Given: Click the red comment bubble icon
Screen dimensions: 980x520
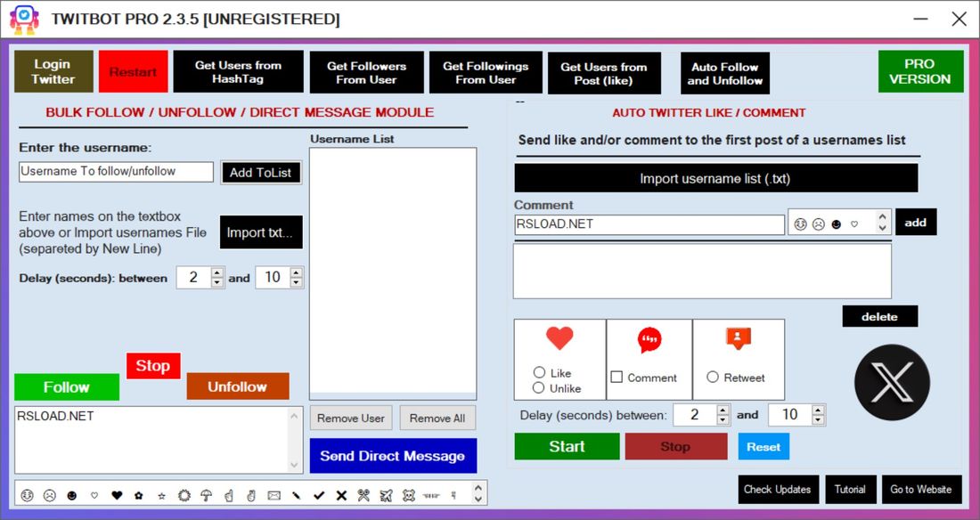Looking at the screenshot, I should tap(649, 340).
